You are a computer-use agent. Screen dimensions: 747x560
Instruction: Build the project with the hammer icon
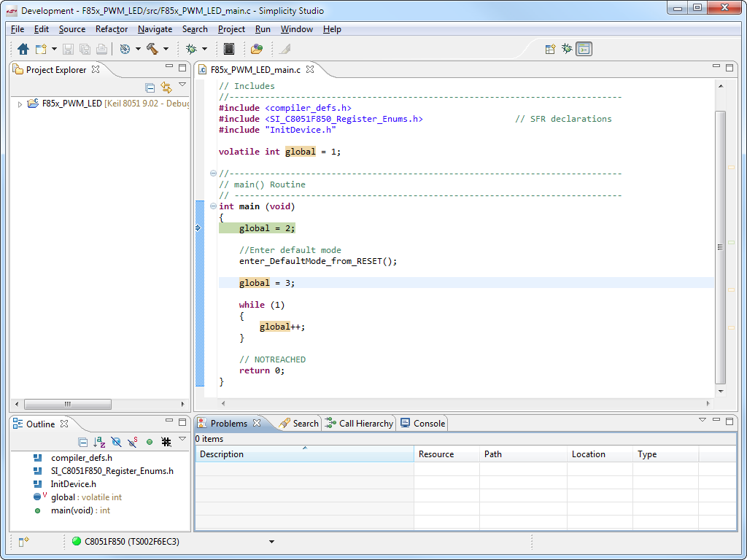(x=152, y=49)
